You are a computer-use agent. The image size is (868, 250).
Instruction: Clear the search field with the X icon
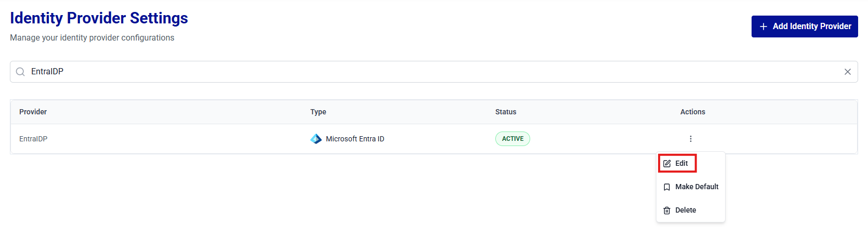[x=847, y=72]
